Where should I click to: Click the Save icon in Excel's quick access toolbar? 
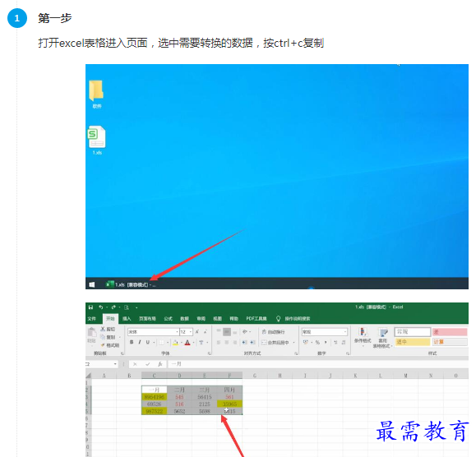point(90,307)
